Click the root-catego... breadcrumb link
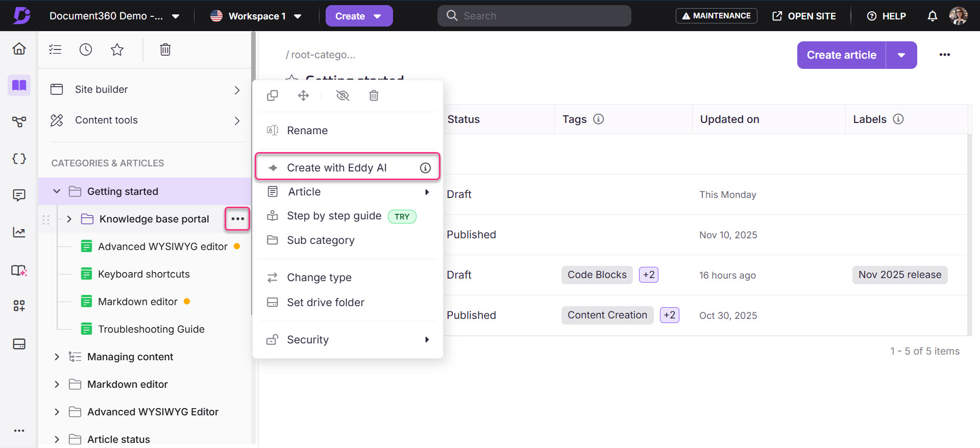This screenshot has height=448, width=980. coord(323,55)
